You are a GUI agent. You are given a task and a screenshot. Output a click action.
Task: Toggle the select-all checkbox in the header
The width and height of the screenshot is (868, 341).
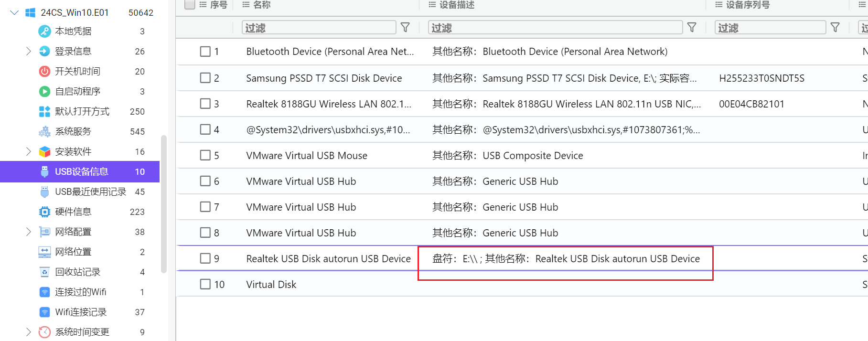tap(190, 5)
